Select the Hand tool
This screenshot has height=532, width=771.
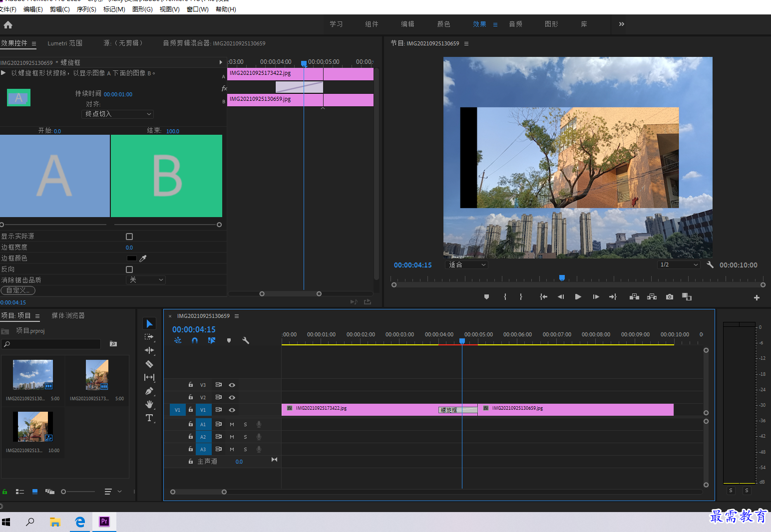coord(149,404)
